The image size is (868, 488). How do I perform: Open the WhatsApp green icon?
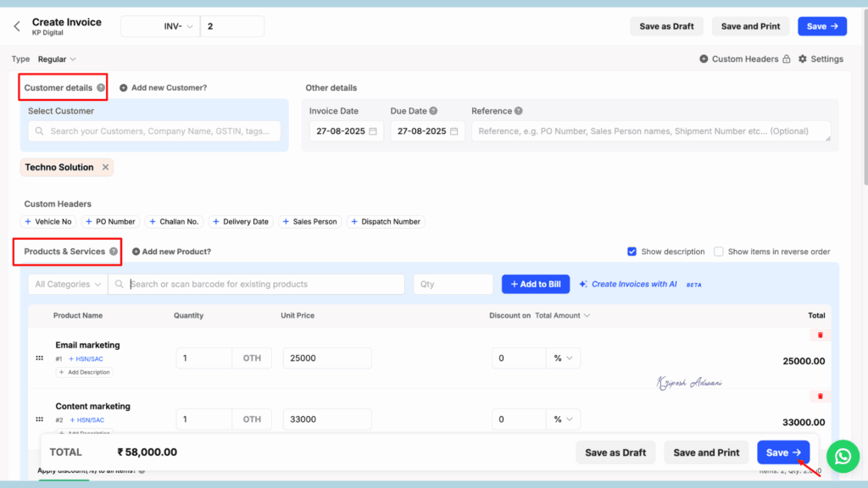point(843,456)
